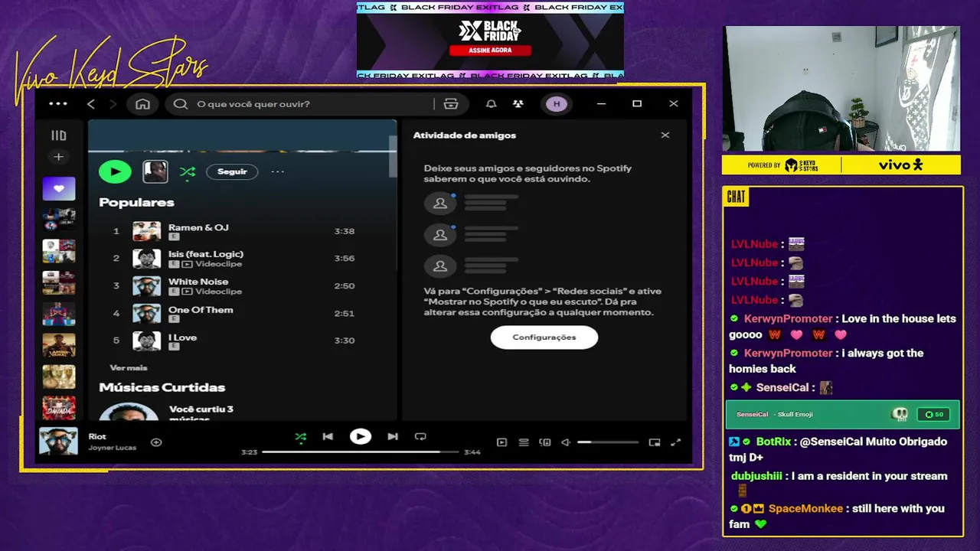Go forward with the right arrow
The height and width of the screenshot is (551, 980).
tap(113, 104)
